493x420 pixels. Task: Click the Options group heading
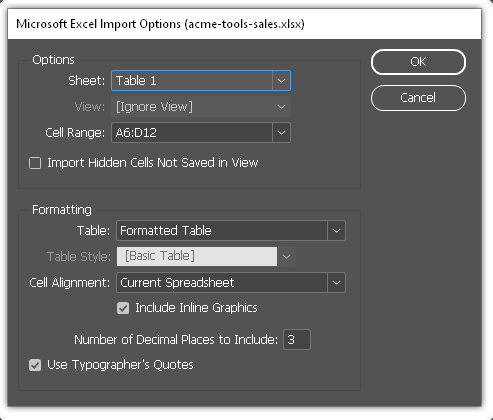point(53,60)
